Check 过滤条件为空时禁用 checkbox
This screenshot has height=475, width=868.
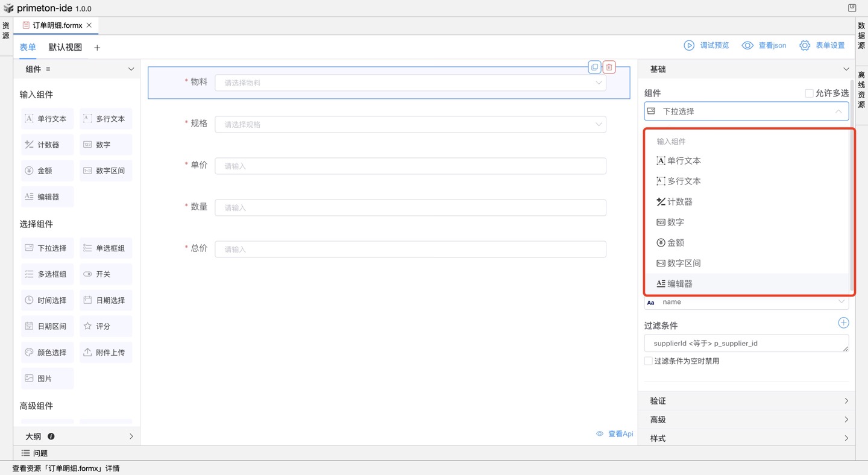pyautogui.click(x=649, y=361)
